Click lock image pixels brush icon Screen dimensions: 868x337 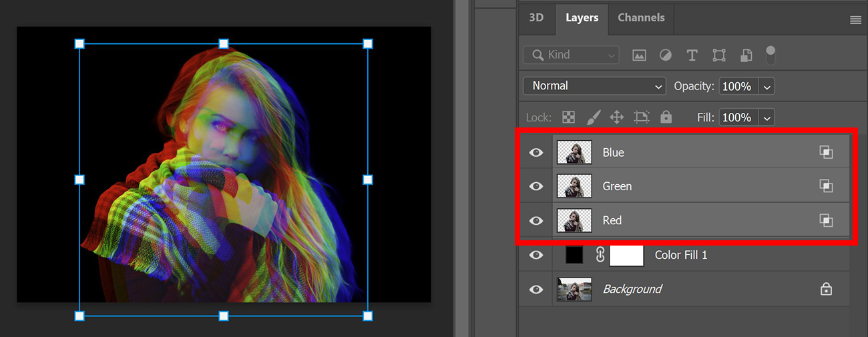[593, 117]
